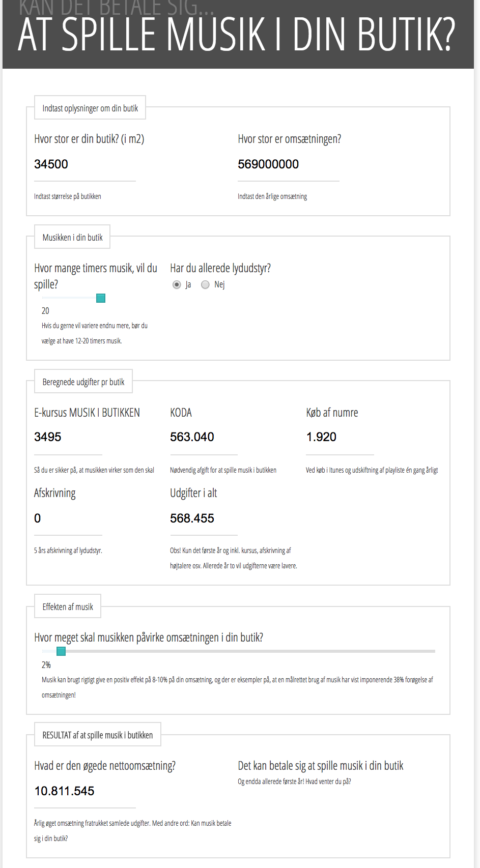Screen dimensions: 480x868
Task: Click the hint 'Indtast størrelse på butikken'
Action: click(x=68, y=196)
